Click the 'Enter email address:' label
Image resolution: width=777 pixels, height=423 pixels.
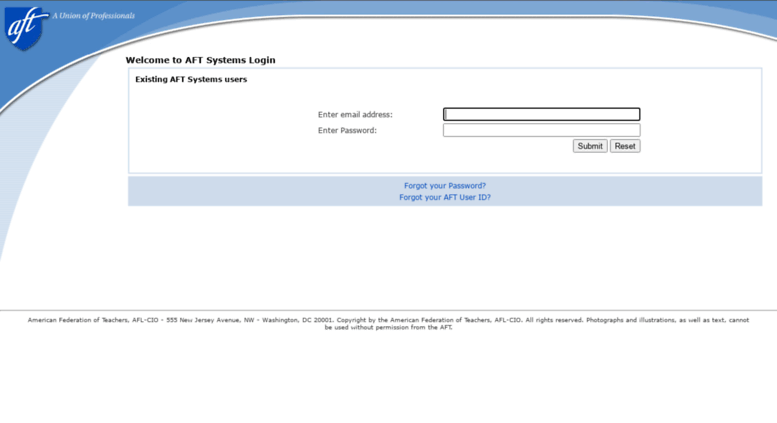[355, 114]
